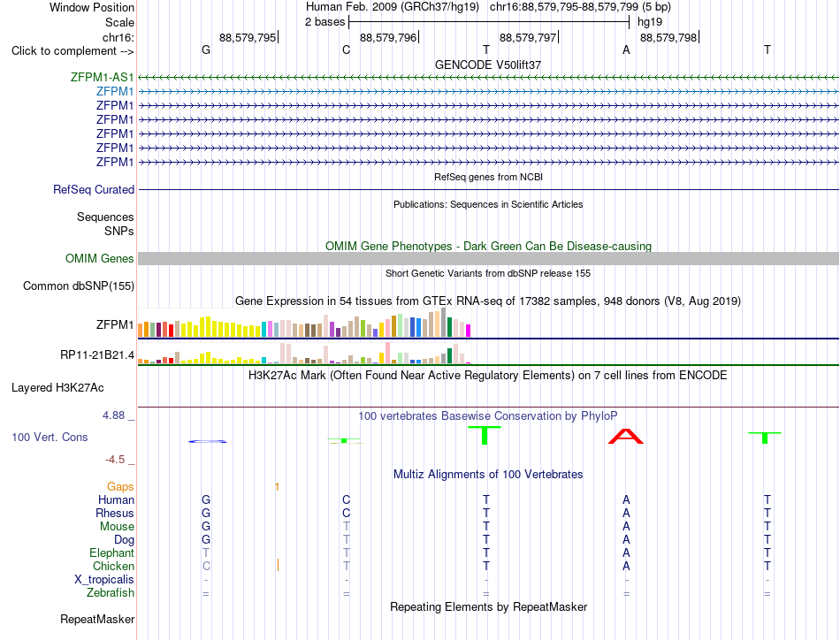This screenshot has height=640, width=840.
Task: Click the 2 bases scale bar
Action: point(489,22)
